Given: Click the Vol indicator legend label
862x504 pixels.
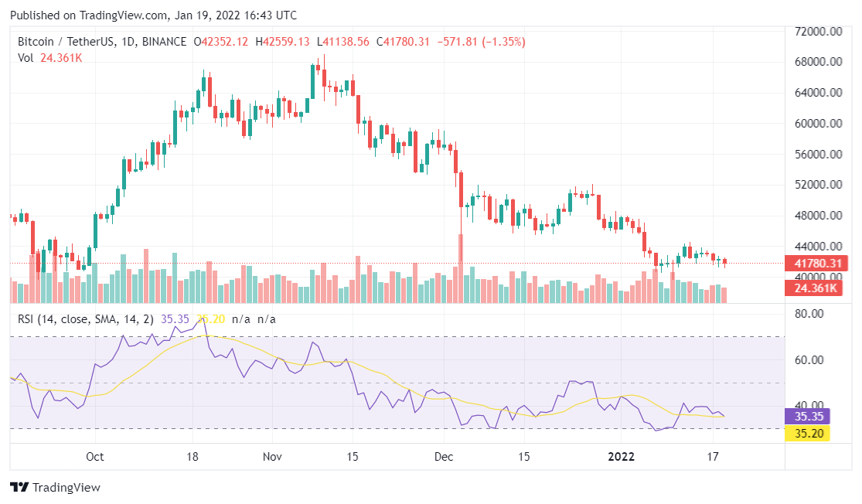Looking at the screenshot, I should (x=26, y=57).
